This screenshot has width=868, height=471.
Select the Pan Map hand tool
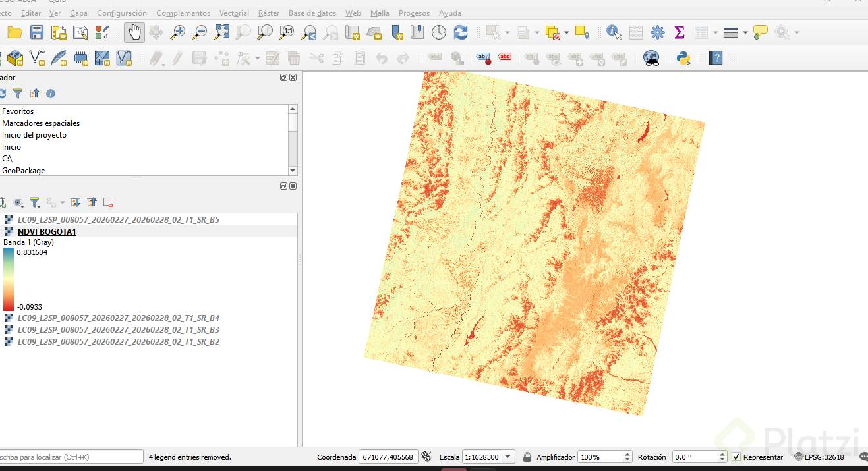tap(134, 32)
